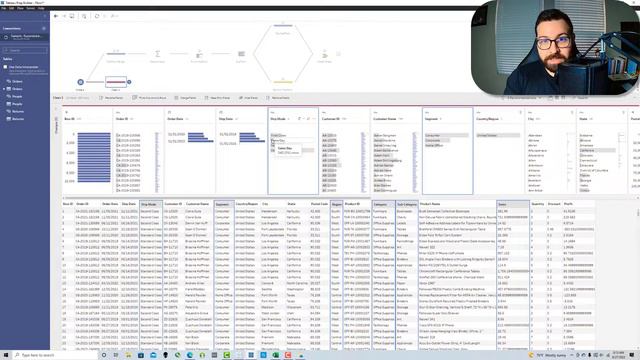
Task: Click the Order ID string data type icon
Action: (118, 112)
